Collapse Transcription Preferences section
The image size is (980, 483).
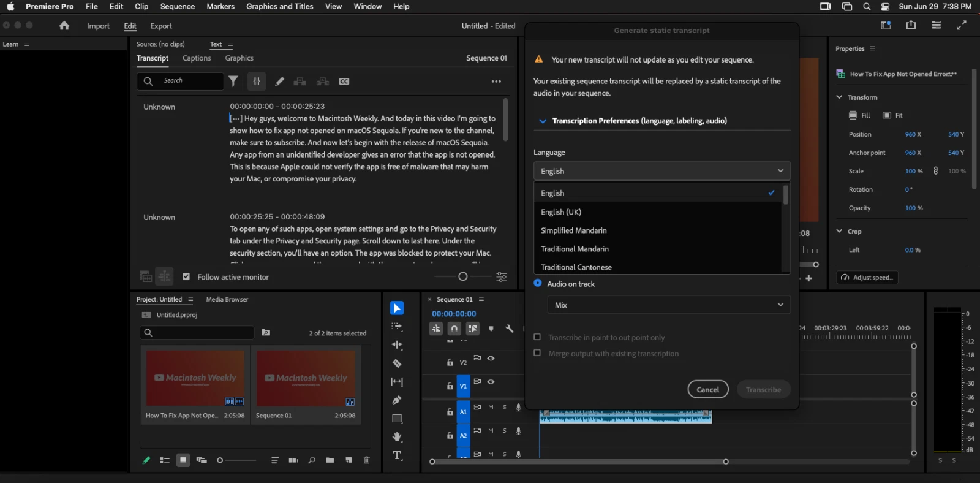(542, 121)
